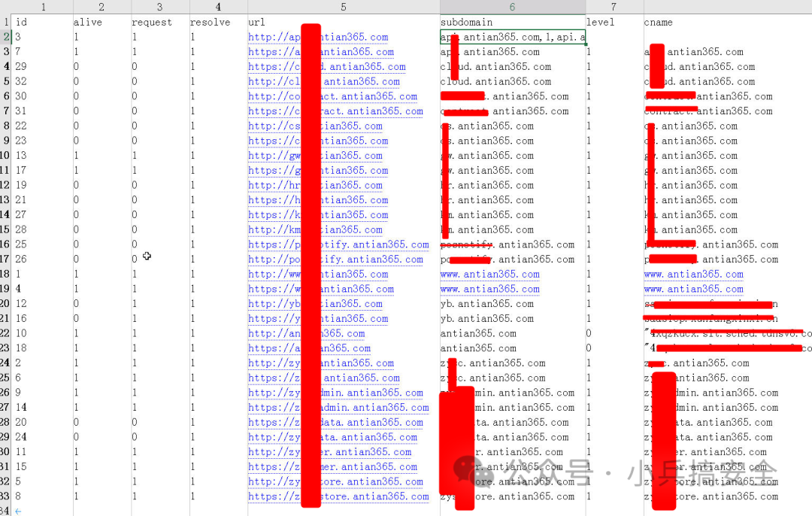Select column 6 header
Screen dimensions: 812x516
512,7
